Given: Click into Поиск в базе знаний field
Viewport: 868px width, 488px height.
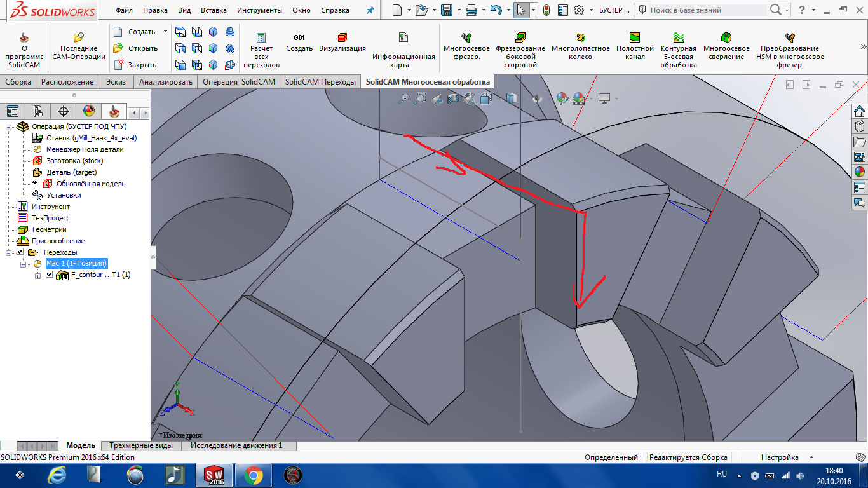Looking at the screenshot, I should pyautogui.click(x=708, y=10).
